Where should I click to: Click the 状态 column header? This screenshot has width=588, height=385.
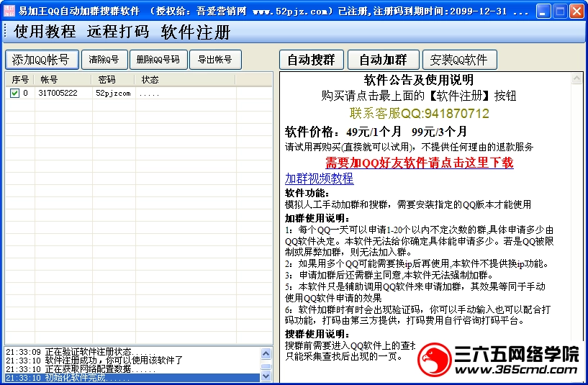click(x=185, y=79)
